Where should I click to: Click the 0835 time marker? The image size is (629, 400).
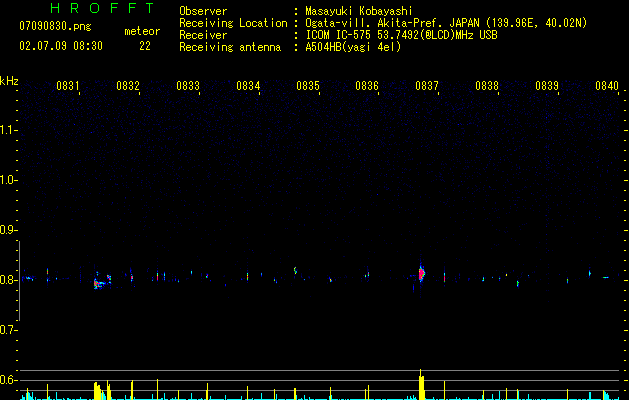click(x=308, y=86)
